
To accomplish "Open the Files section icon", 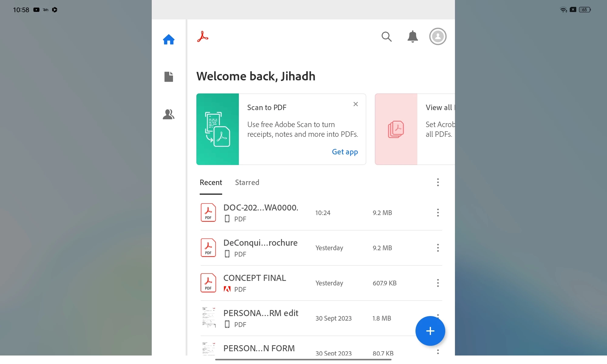I will click(168, 77).
